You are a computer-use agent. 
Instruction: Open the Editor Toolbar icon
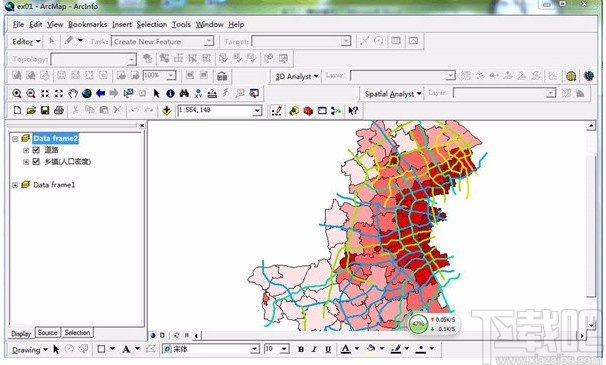point(276,111)
